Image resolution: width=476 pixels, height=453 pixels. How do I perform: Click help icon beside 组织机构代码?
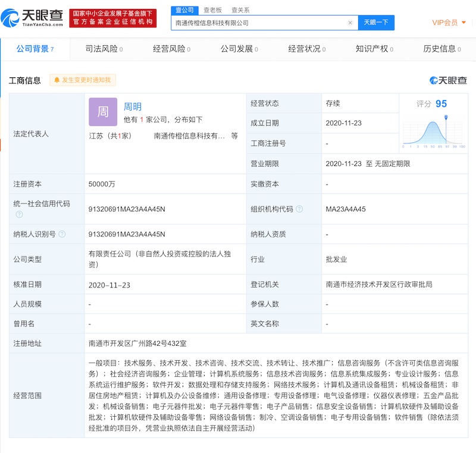coord(299,209)
